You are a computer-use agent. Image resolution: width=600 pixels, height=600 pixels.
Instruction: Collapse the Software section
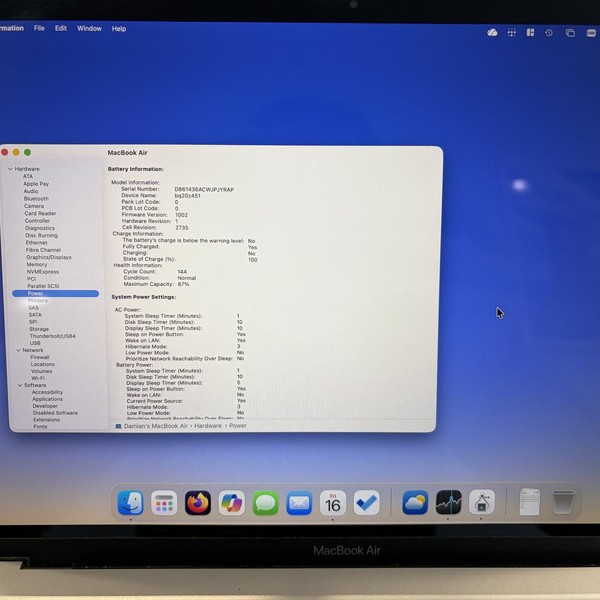tap(20, 385)
